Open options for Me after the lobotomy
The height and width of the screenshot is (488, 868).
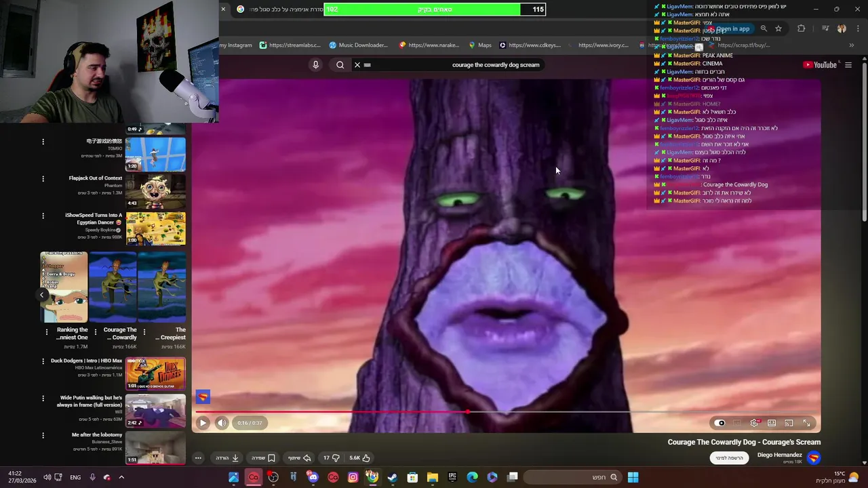coord(43,436)
